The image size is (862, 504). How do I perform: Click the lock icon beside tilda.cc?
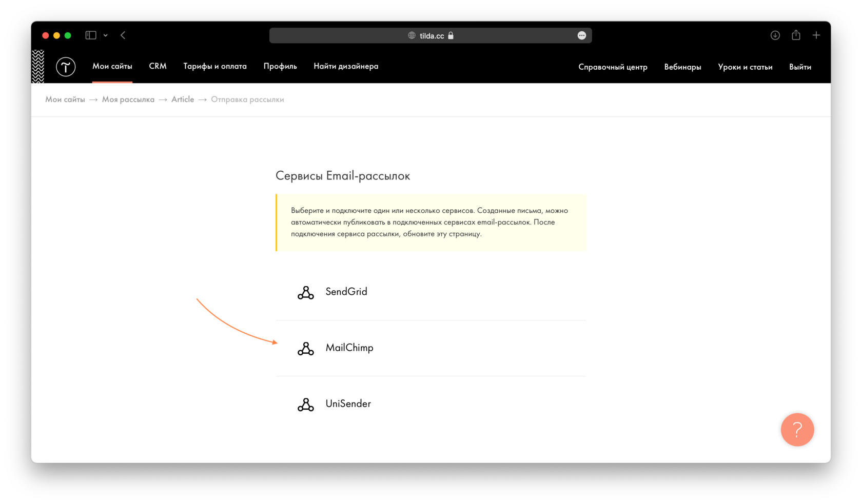[451, 35]
